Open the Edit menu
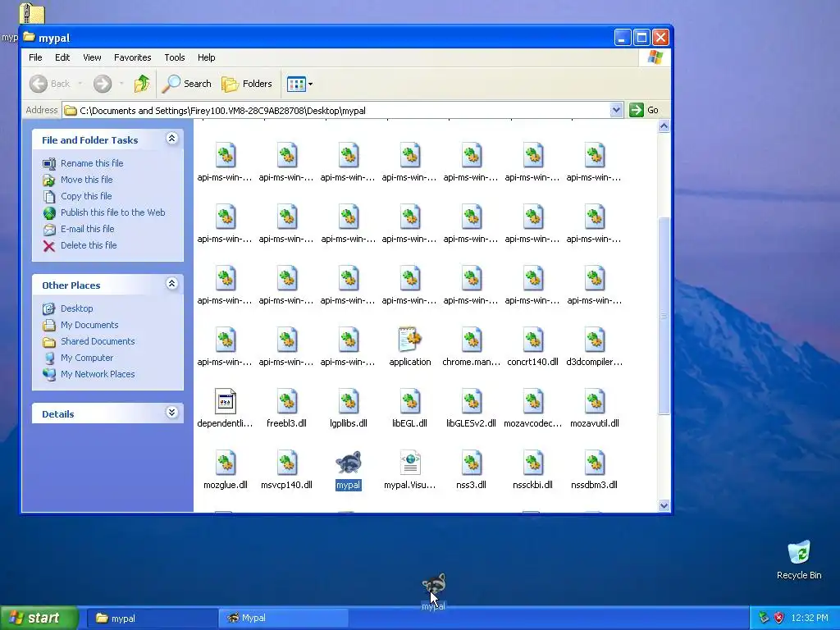The width and height of the screenshot is (840, 630). click(x=62, y=57)
